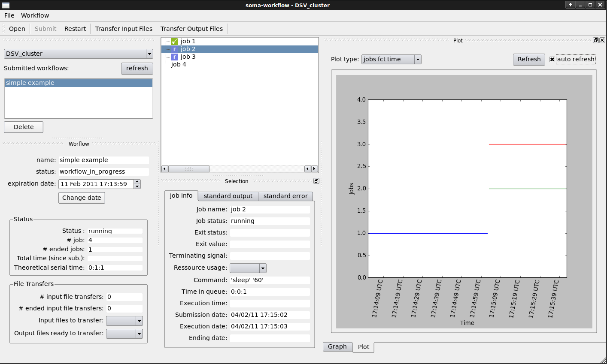Click the running status icon of job 2
Viewport: 607px width, 364px height.
[175, 49]
